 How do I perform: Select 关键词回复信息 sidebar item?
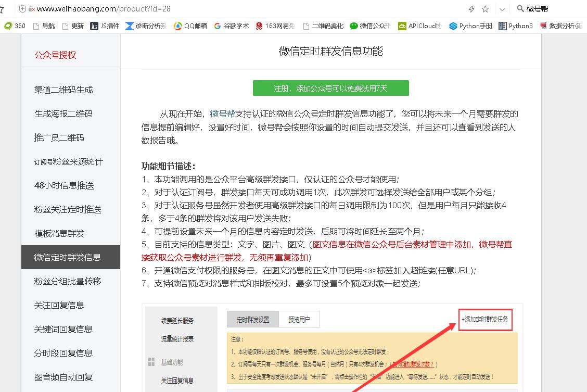click(x=63, y=330)
